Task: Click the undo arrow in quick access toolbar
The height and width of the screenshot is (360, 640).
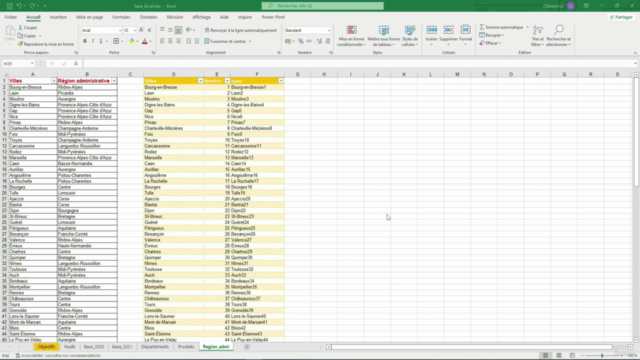Action: pyautogui.click(x=19, y=6)
